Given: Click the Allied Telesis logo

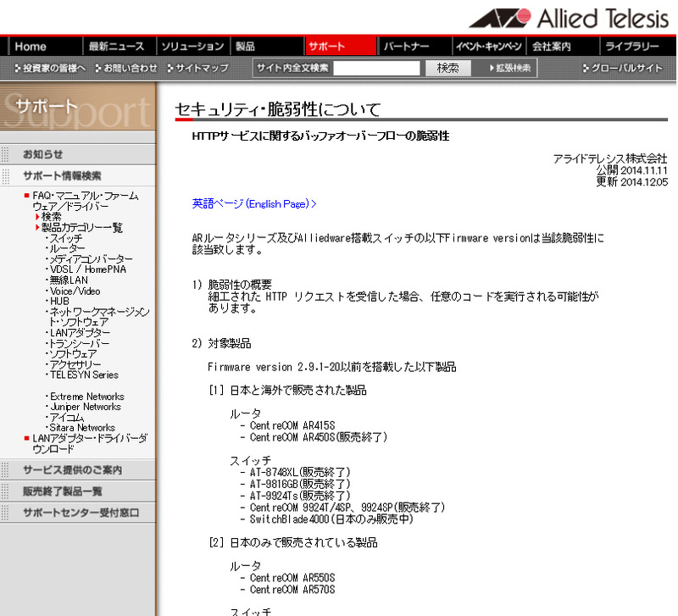Looking at the screenshot, I should point(571,18).
